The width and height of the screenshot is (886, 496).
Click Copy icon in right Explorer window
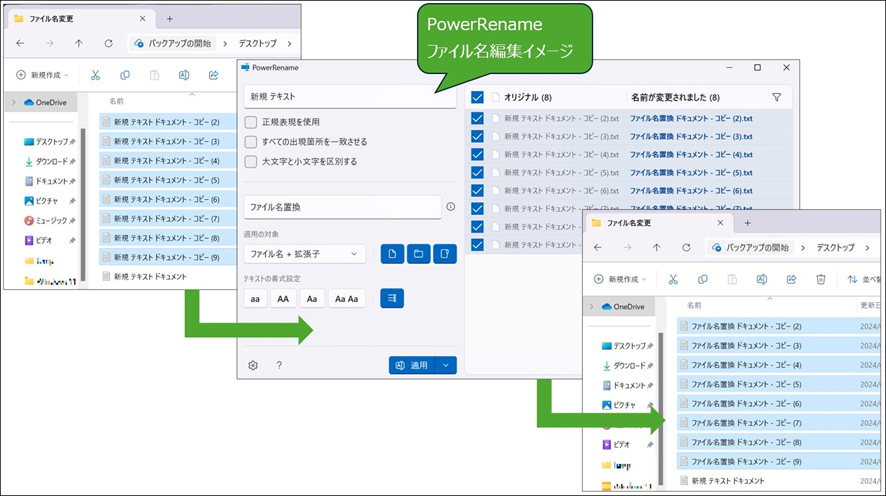coord(702,279)
